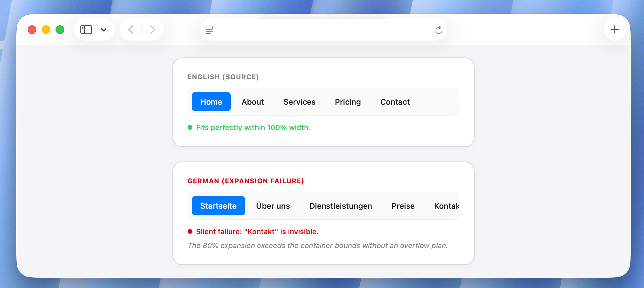Image resolution: width=644 pixels, height=288 pixels.
Task: Open a new browser tab
Action: click(615, 29)
